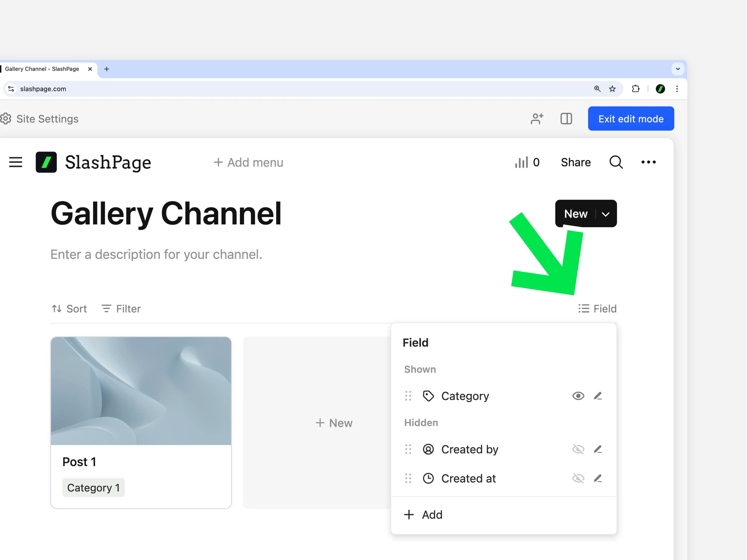Open the Field options panel toggle

pyautogui.click(x=597, y=309)
